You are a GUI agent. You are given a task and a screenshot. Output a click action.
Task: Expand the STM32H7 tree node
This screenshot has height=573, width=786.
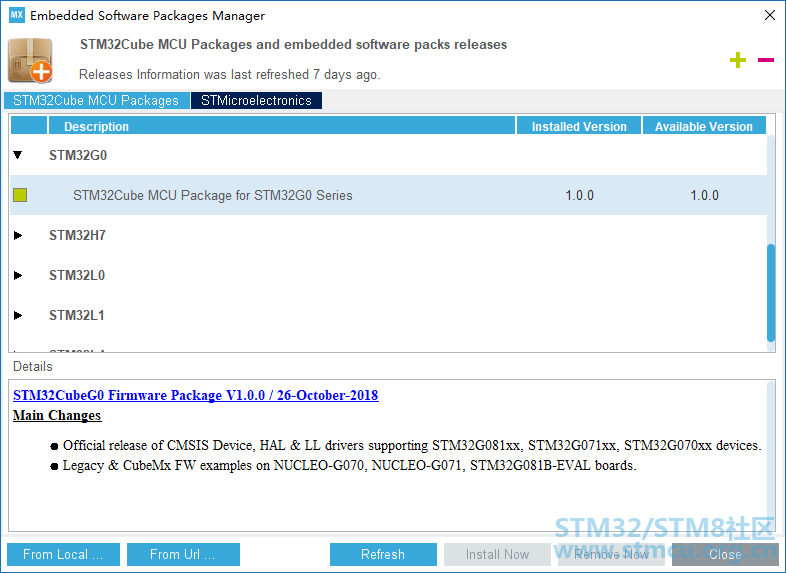18,235
